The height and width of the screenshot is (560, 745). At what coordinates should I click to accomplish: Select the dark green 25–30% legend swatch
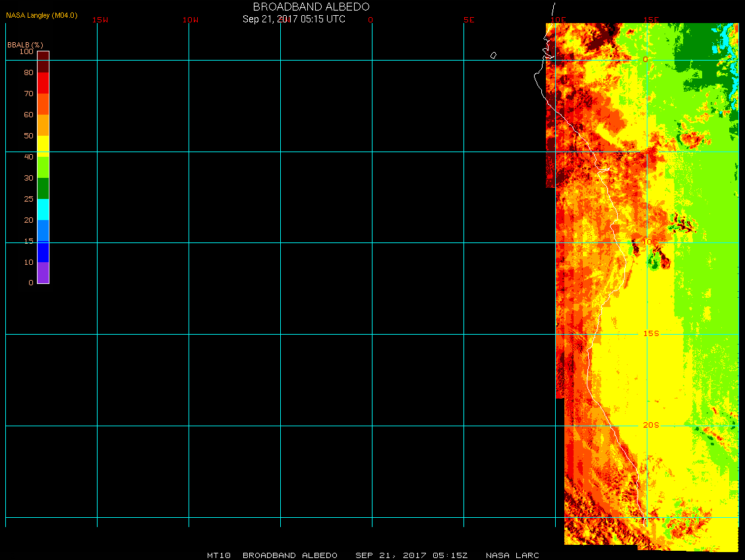43,188
